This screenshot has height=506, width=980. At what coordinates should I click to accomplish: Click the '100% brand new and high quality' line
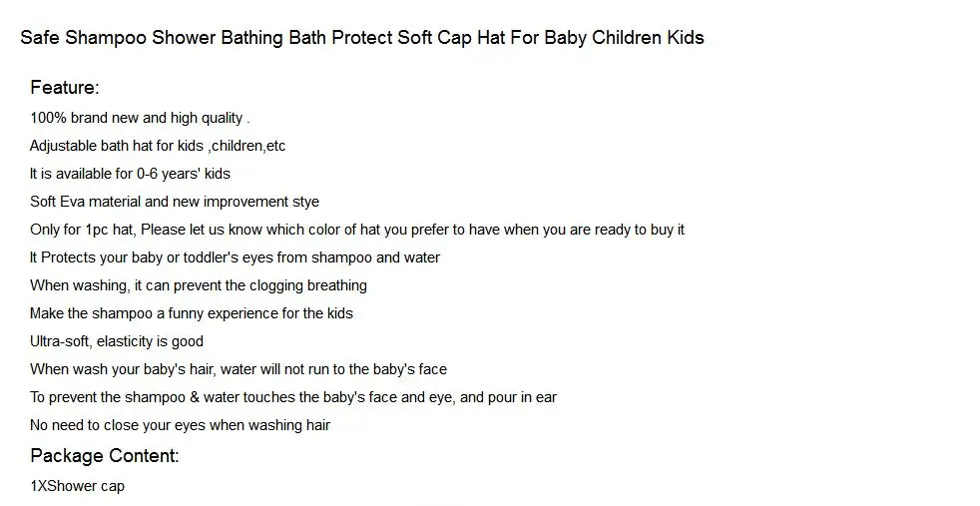[137, 118]
